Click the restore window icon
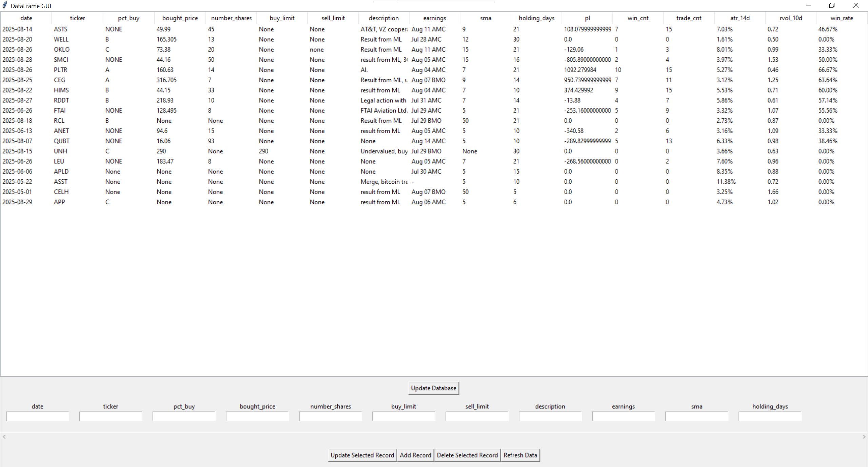Screen dimensions: 868x467 832,5
